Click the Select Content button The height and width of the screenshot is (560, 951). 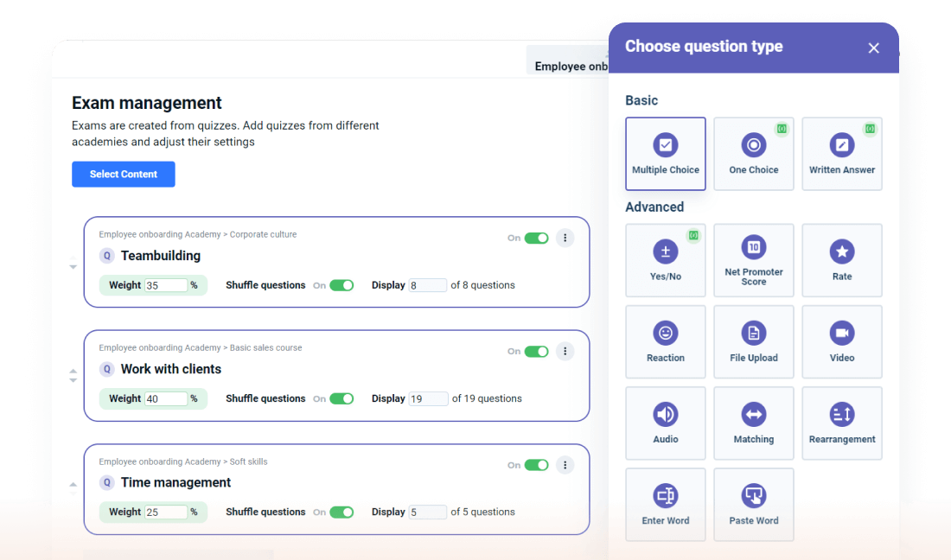[124, 174]
